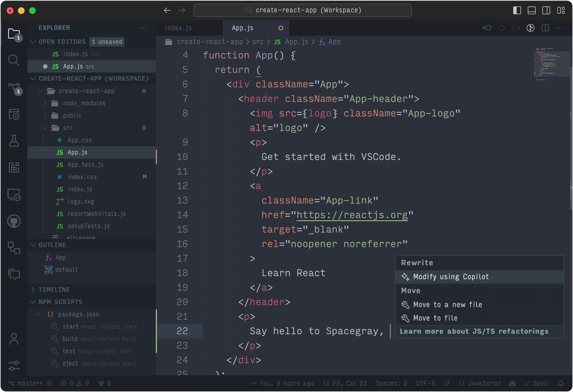The image size is (573, 392).
Task: Open the Search view in activity bar
Action: point(14,60)
